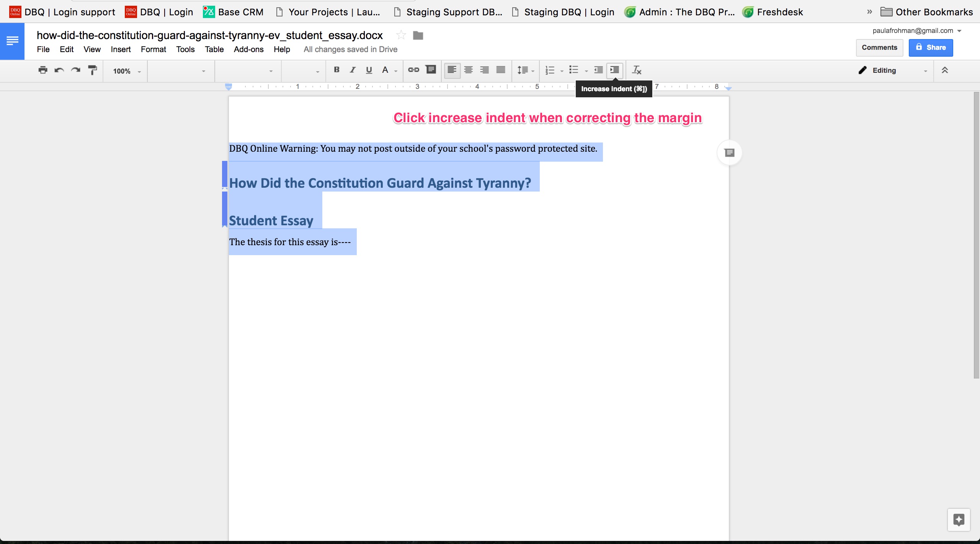980x544 pixels.
Task: Click the Increase indent icon
Action: point(614,70)
